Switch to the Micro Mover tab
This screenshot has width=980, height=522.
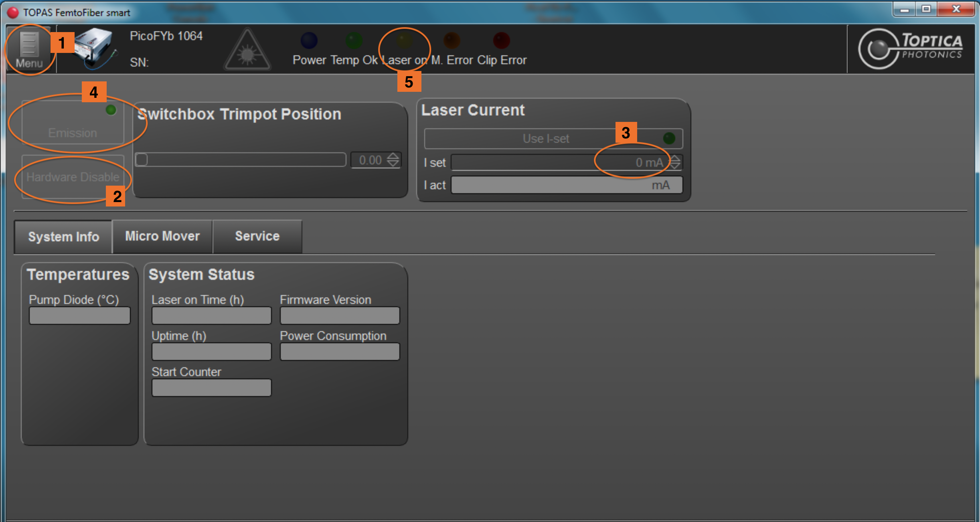(x=162, y=236)
